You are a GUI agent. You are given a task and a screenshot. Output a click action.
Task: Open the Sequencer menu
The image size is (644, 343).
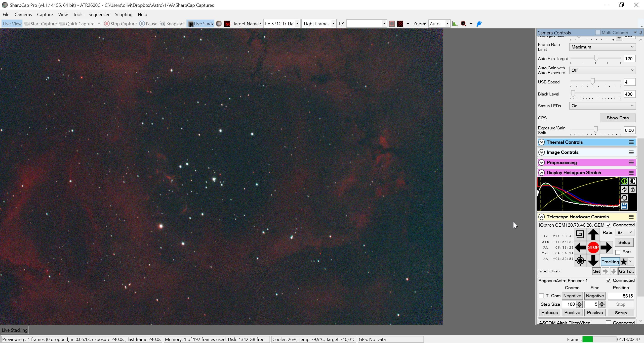99,14
